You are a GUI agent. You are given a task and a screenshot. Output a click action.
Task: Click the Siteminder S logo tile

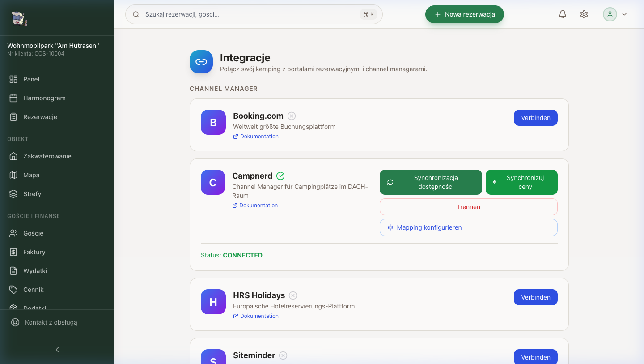(213, 357)
